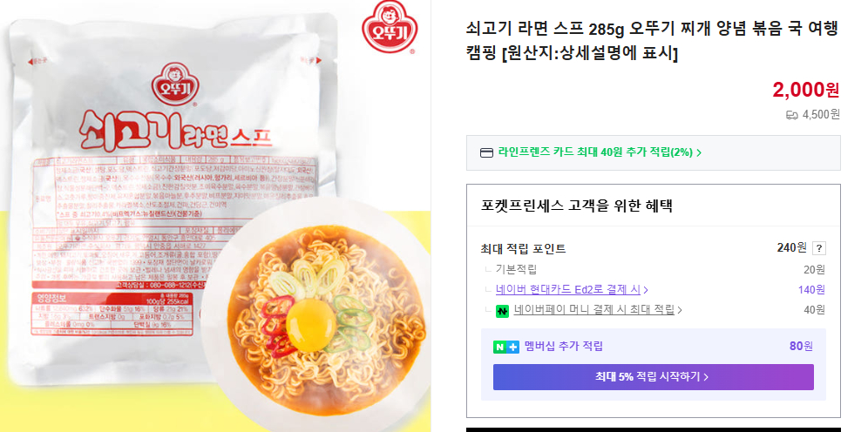This screenshot has width=868, height=432.
Task: Expand the 네이버페이 머니 결제 chevron
Action: coord(679,311)
